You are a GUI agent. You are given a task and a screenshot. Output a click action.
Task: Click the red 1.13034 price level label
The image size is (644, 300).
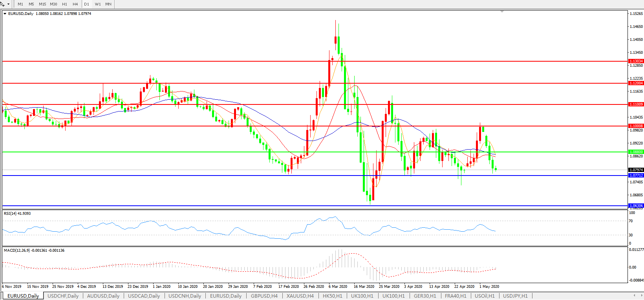(636, 61)
